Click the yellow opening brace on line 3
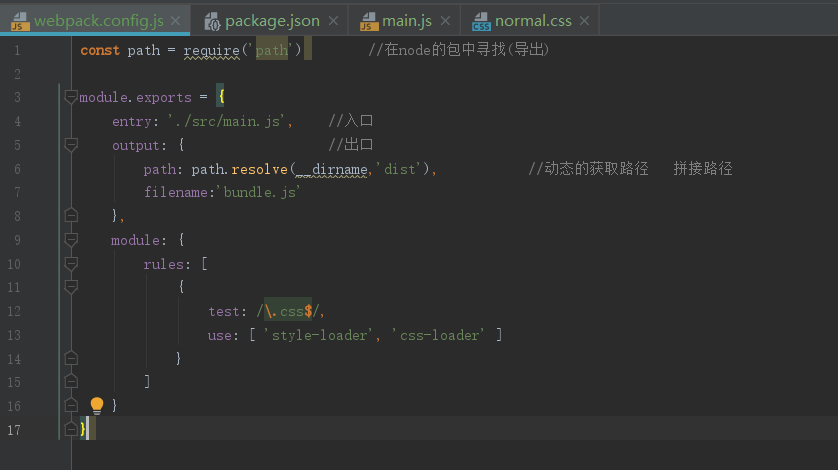The image size is (838, 470). click(x=221, y=97)
